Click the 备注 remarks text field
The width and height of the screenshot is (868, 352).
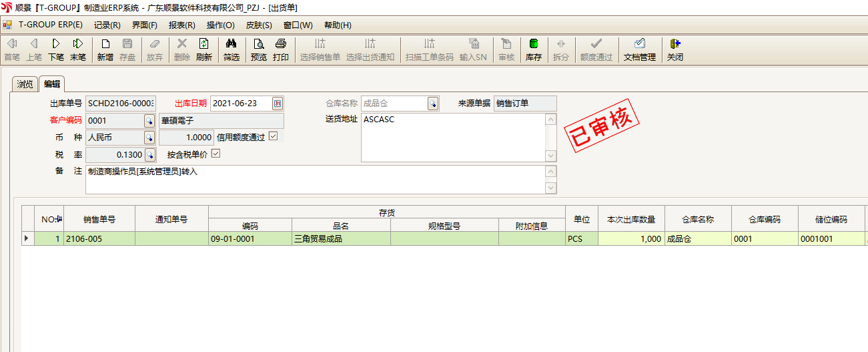tap(314, 179)
